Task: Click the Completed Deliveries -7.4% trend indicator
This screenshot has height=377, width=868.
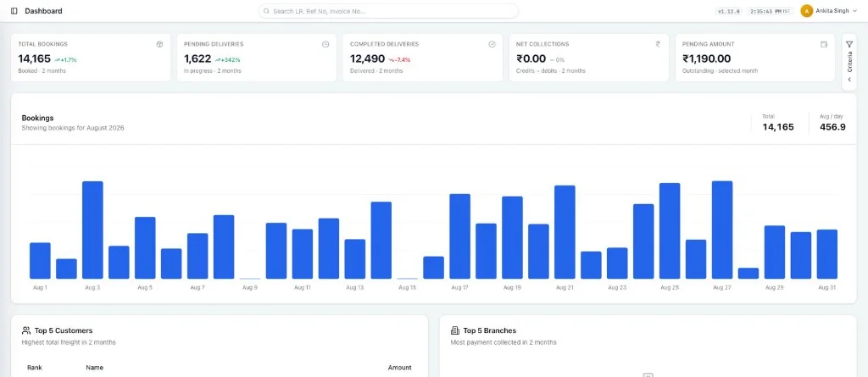Action: [399, 59]
